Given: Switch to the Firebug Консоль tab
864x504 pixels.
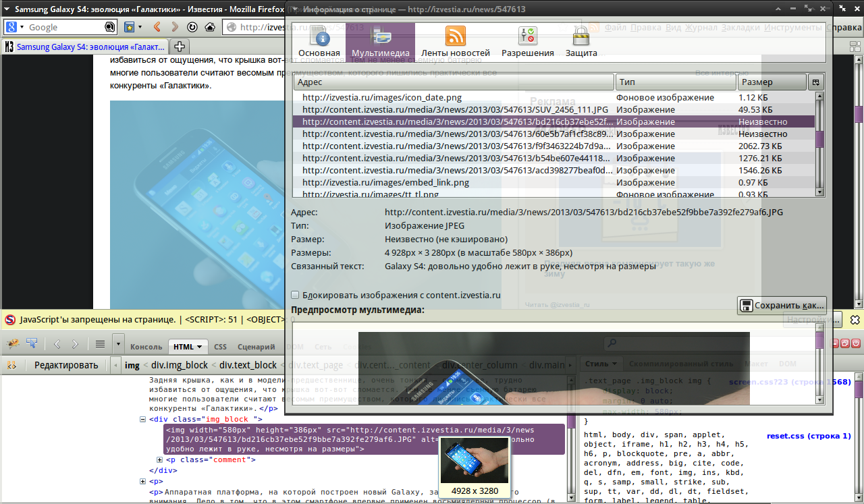Looking at the screenshot, I should click(146, 347).
